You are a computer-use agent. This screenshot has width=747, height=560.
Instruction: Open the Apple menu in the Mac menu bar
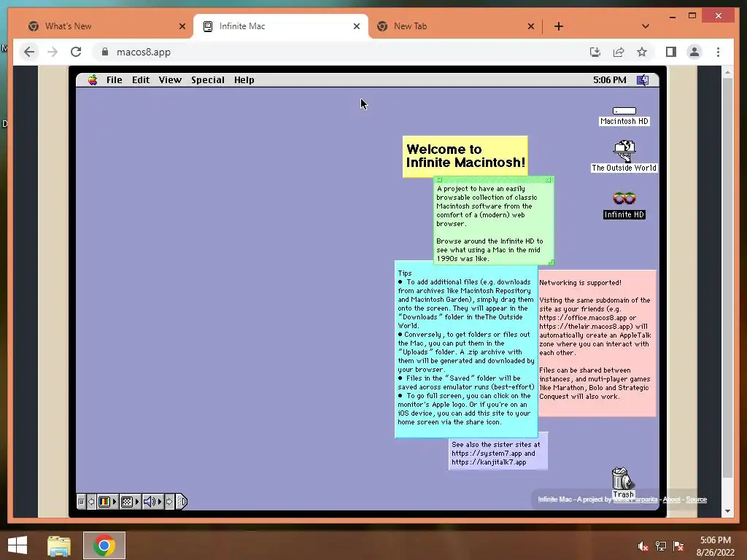point(93,80)
